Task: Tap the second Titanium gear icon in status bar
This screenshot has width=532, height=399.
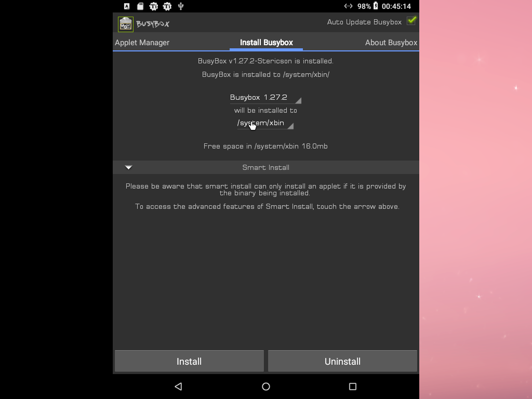Action: click(167, 6)
